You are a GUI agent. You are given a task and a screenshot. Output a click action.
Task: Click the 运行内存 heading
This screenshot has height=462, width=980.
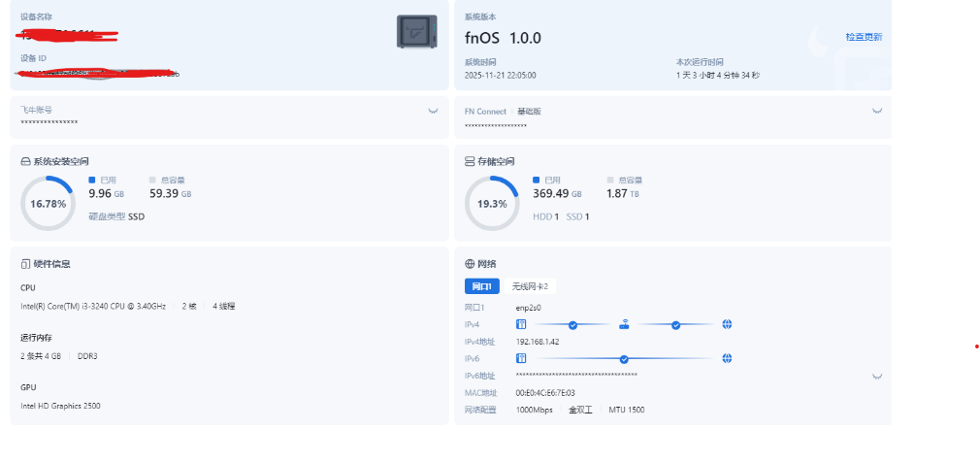pyautogui.click(x=36, y=338)
